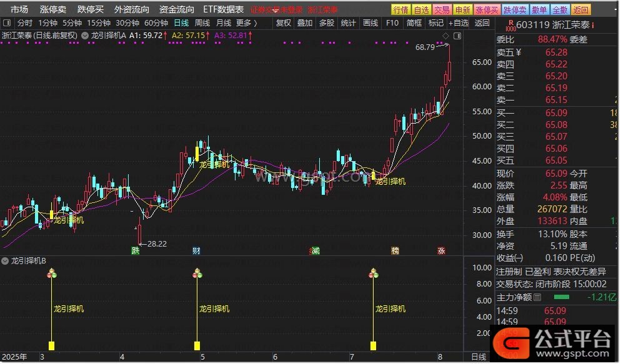Screen dimensions: 621x364
Task: Click the yellow 自选 button in the top bar
Action: coord(421,9)
